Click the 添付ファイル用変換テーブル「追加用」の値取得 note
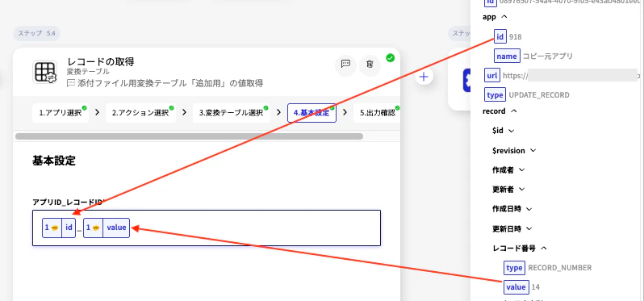Image resolution: width=644 pixels, height=301 pixels. 169,83
